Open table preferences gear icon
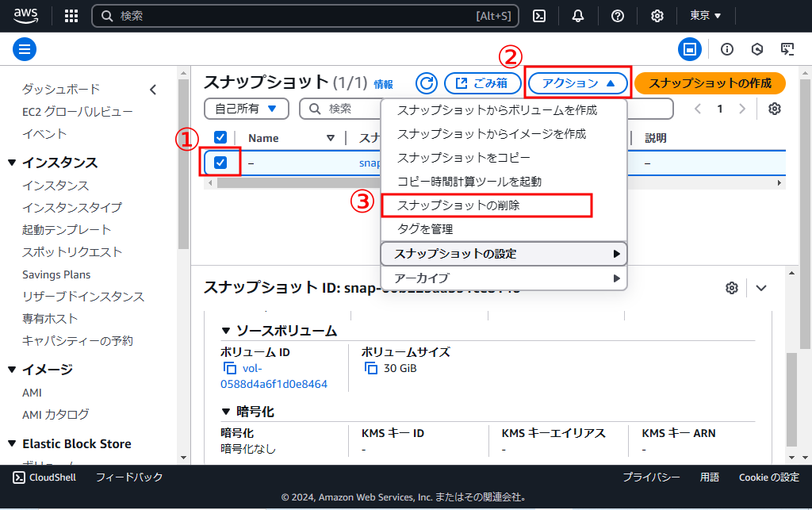Viewport: 812px width, 510px height. click(x=775, y=109)
